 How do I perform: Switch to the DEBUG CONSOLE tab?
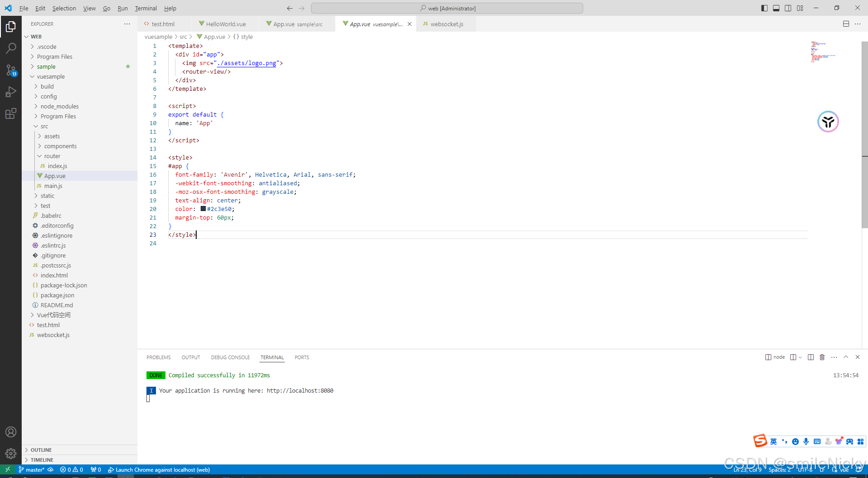click(230, 357)
